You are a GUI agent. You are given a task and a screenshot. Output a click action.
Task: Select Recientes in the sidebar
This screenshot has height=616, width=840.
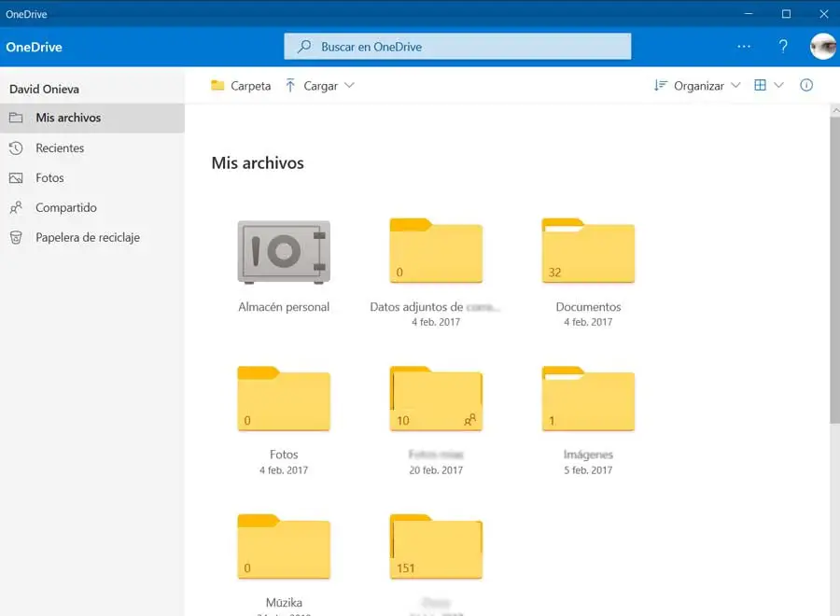pos(60,148)
